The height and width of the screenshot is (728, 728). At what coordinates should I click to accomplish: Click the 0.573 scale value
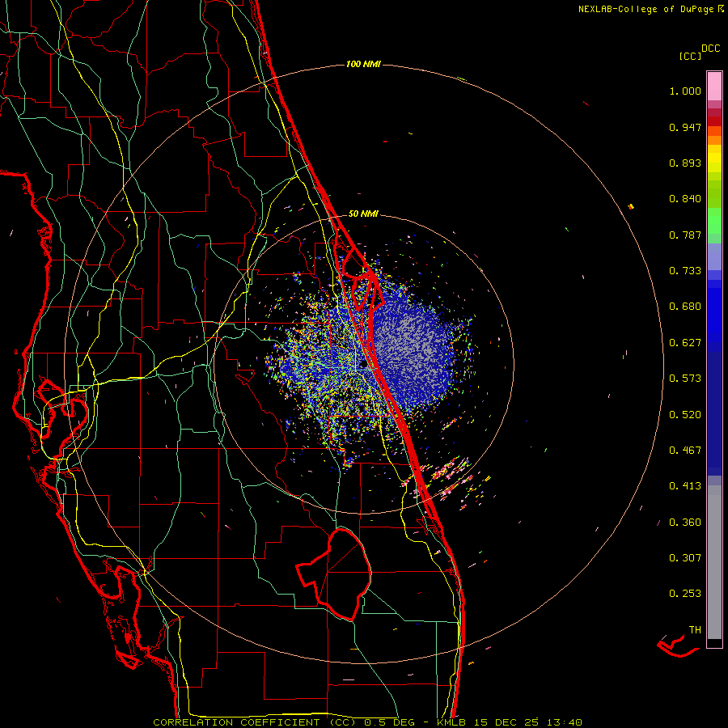(x=685, y=379)
